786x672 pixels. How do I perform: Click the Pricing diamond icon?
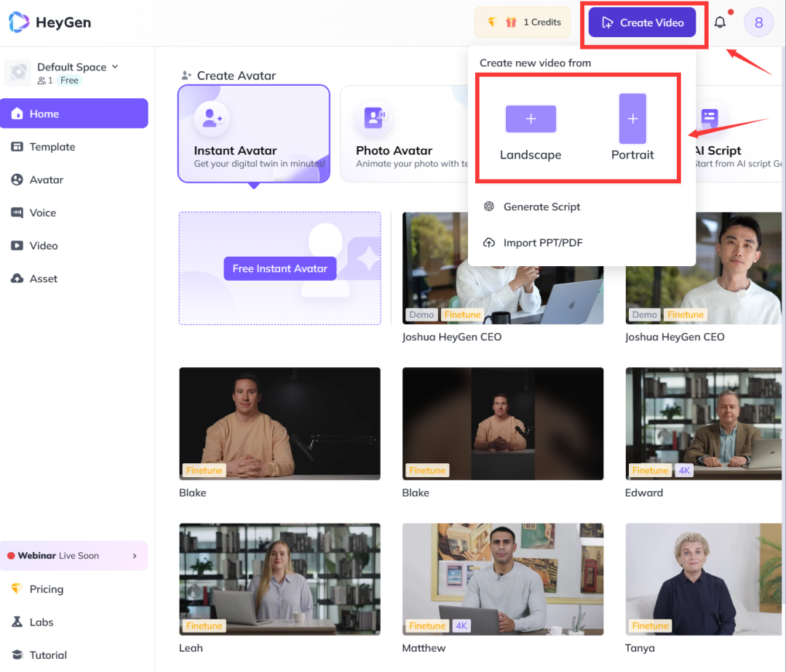point(17,588)
